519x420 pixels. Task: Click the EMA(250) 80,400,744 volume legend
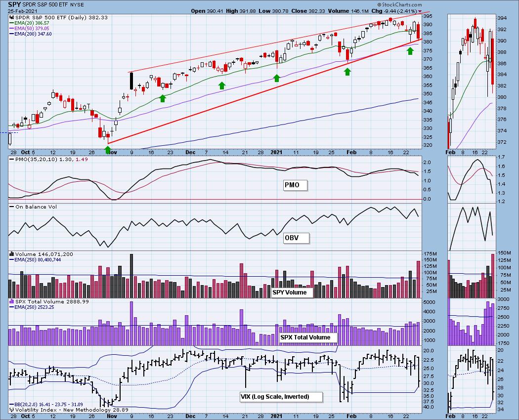coord(35,260)
